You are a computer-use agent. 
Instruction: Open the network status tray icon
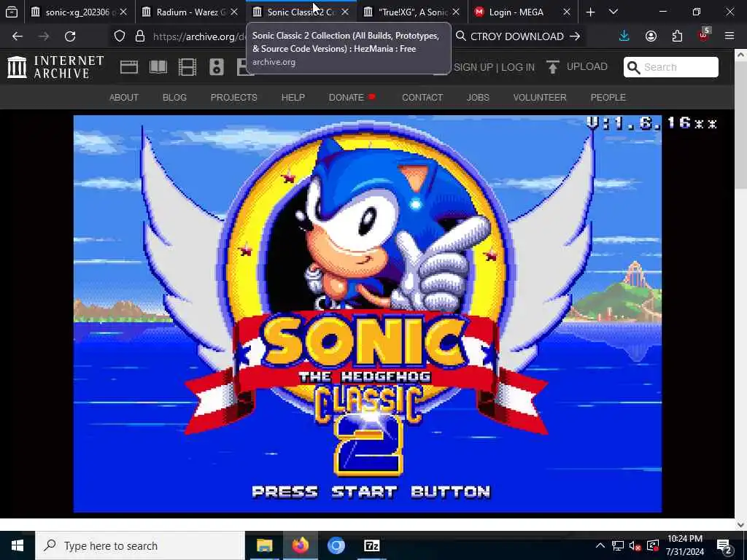[618, 545]
